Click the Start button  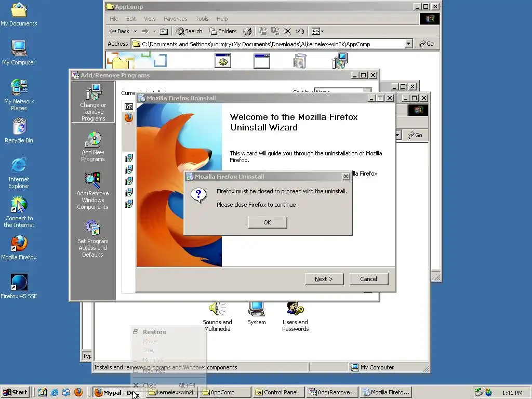coord(16,392)
